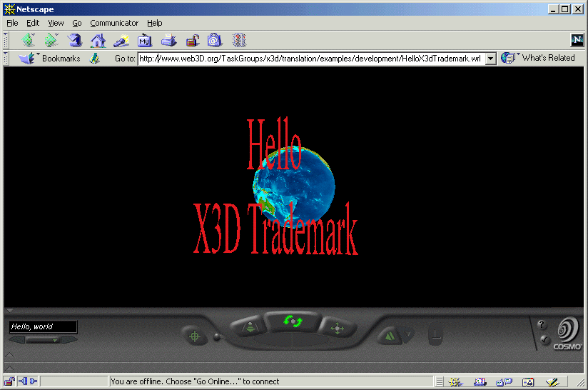Activate the Cosmo Rotate navigation mode

coord(293,322)
